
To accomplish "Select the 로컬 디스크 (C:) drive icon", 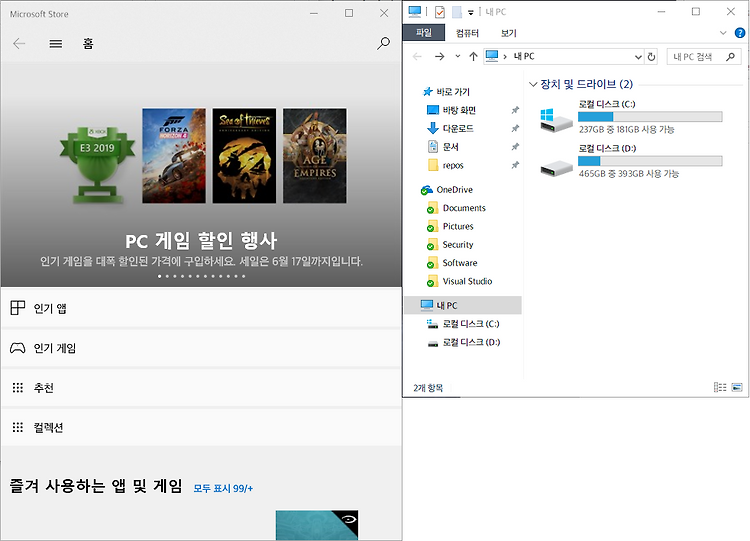I will point(556,119).
